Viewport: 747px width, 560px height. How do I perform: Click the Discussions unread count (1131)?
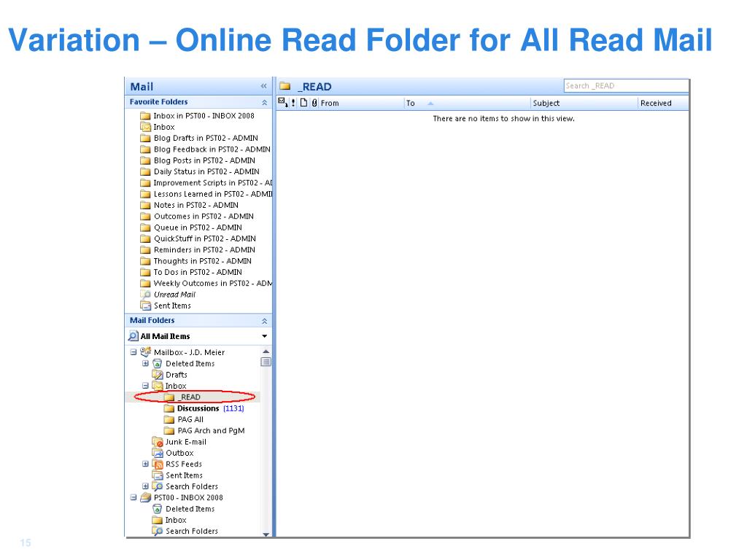click(233, 408)
